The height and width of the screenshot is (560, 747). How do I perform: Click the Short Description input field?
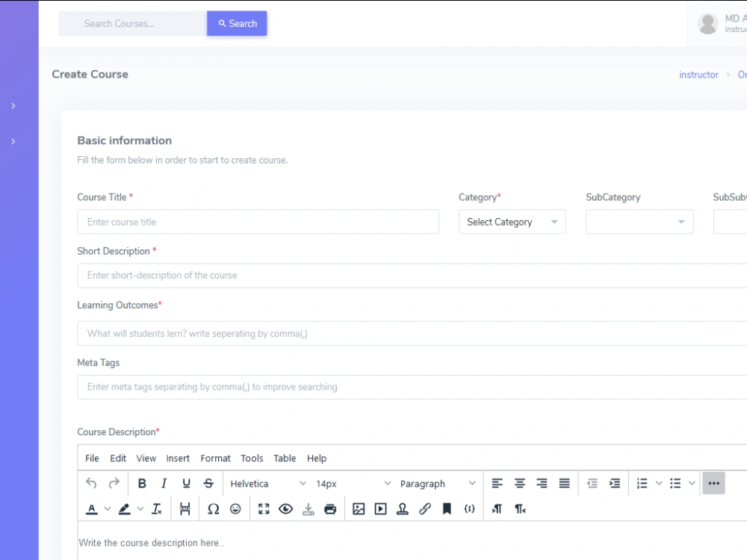point(412,276)
